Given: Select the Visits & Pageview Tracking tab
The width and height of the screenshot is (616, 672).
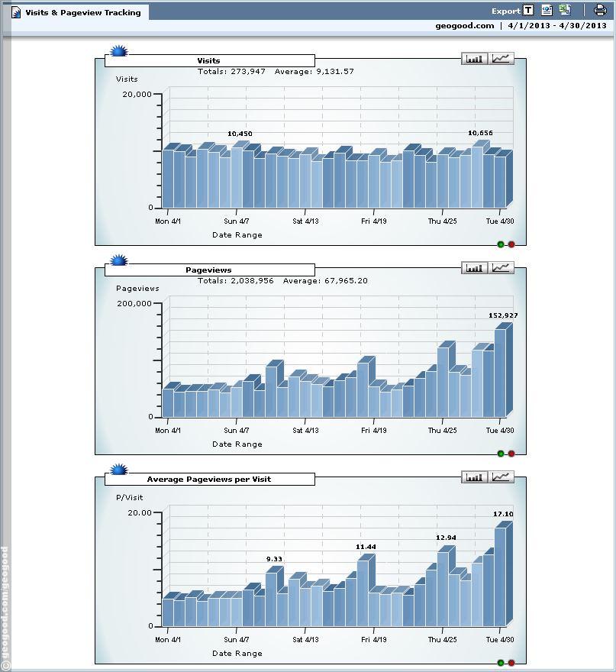Looking at the screenshot, I should pyautogui.click(x=76, y=12).
